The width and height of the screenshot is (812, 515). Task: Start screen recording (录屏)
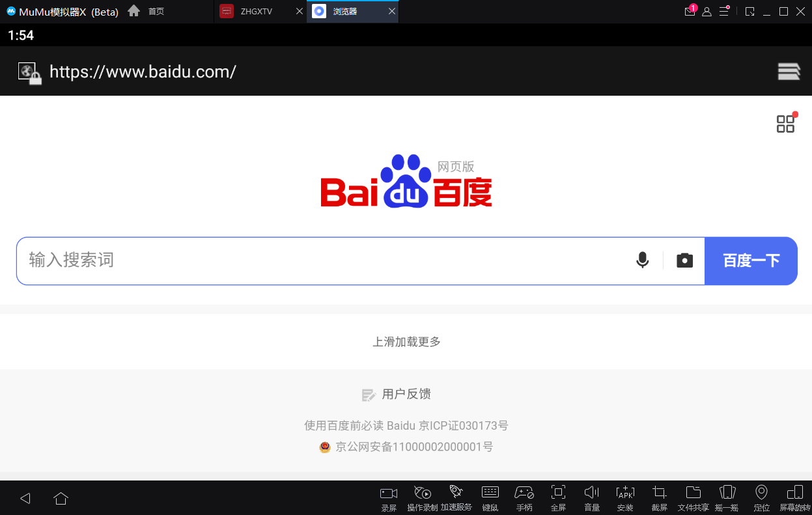[389, 498]
